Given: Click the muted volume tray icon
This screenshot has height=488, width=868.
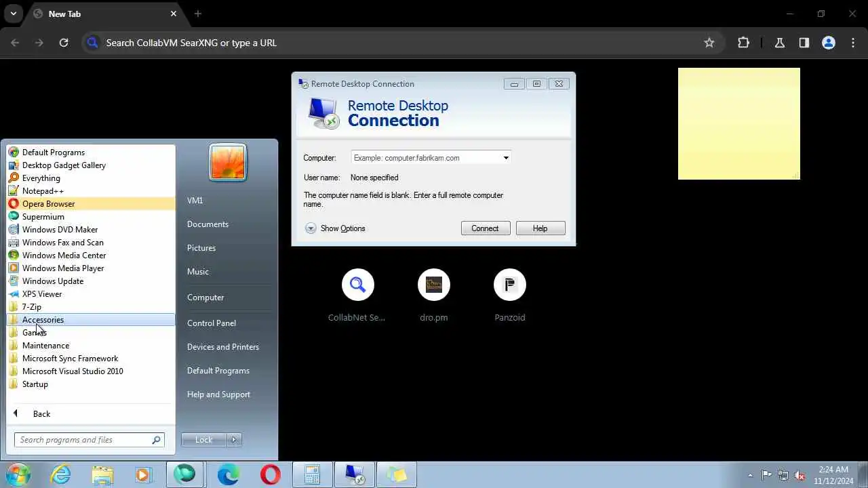Looking at the screenshot, I should 800,475.
